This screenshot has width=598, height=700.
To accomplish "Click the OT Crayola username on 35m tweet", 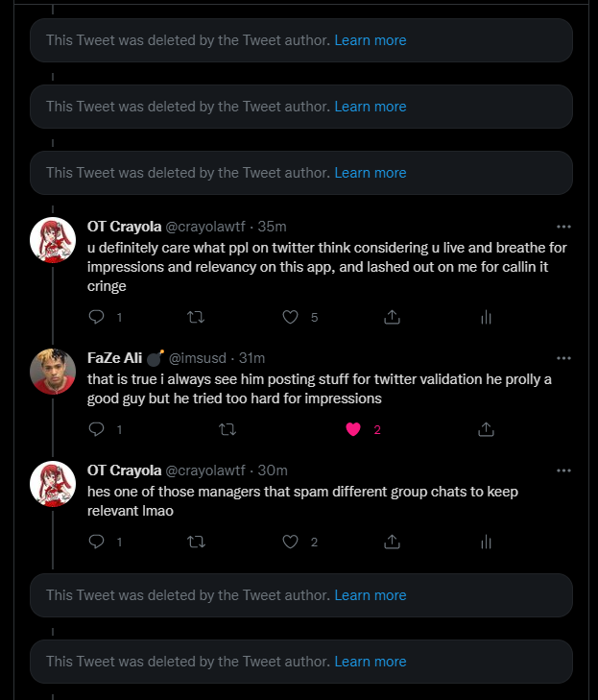I will pos(124,227).
